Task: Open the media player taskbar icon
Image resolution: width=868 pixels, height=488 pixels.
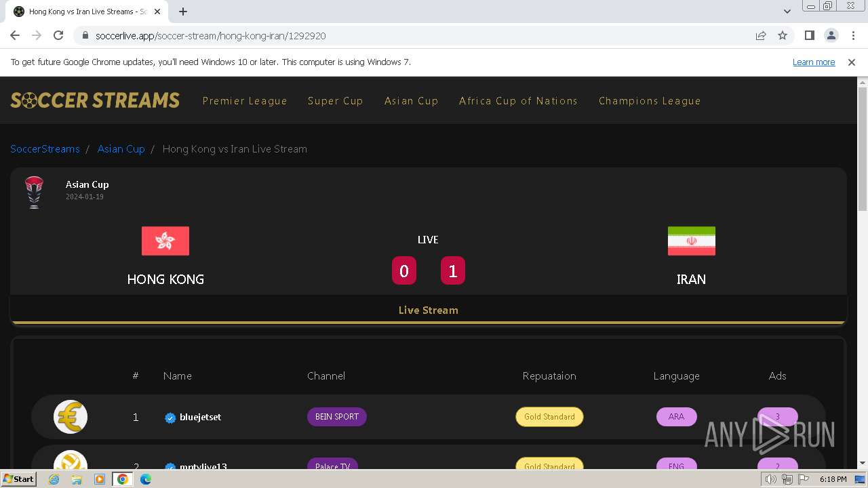Action: coord(99,479)
